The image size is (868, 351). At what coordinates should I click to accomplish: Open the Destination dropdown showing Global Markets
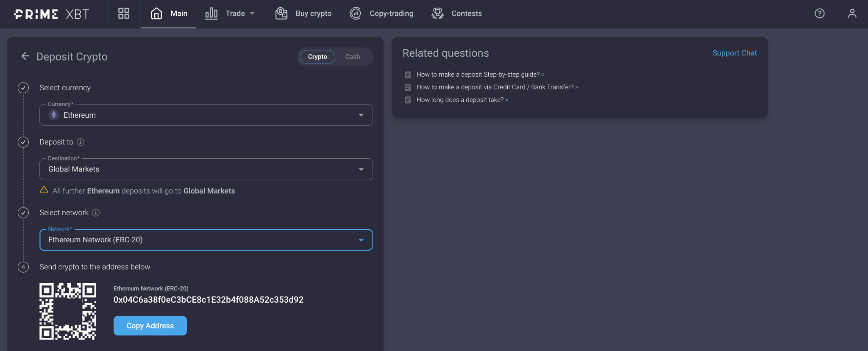[x=206, y=169]
